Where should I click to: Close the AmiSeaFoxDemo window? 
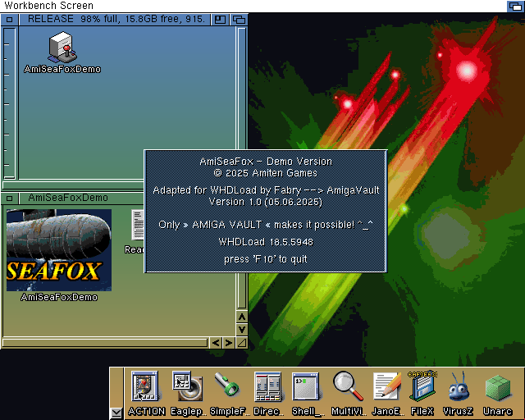[x=10, y=198]
